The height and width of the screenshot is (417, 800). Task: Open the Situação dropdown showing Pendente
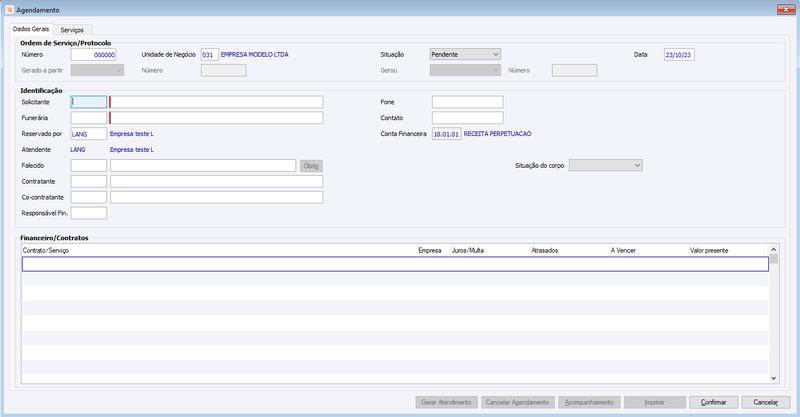[x=465, y=54]
